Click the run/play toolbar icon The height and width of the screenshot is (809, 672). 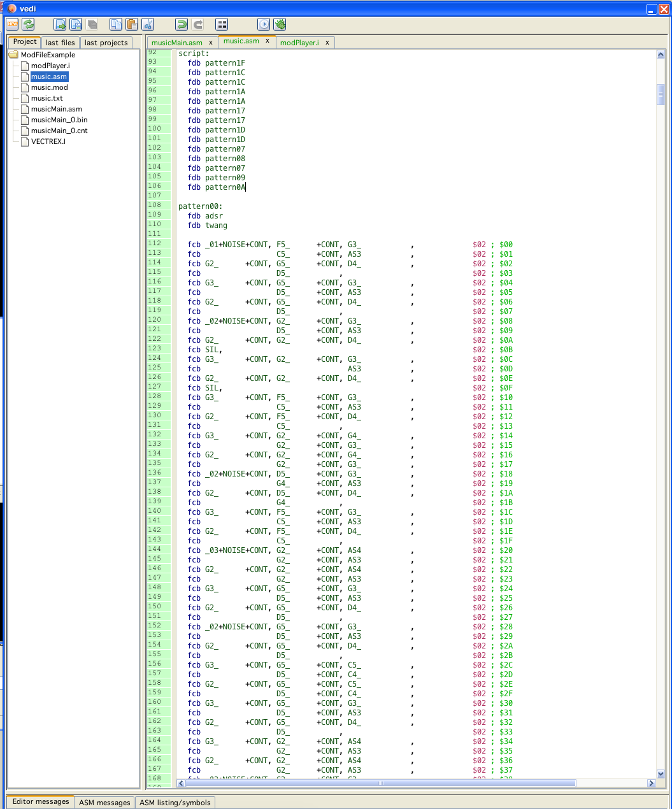tap(264, 24)
